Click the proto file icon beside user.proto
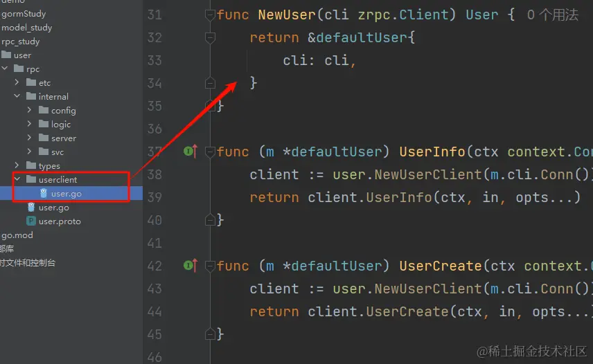Screen dimensions: 593x364 pyautogui.click(x=31, y=221)
